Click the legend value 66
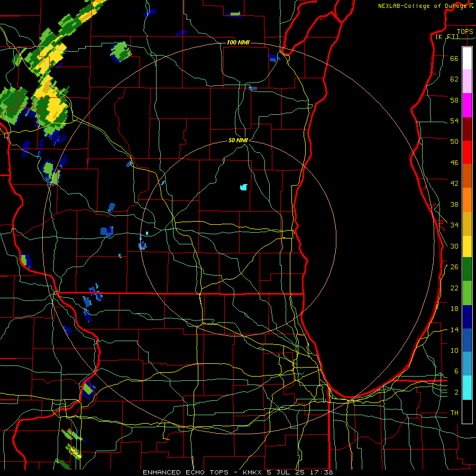The image size is (476, 476). 454,58
